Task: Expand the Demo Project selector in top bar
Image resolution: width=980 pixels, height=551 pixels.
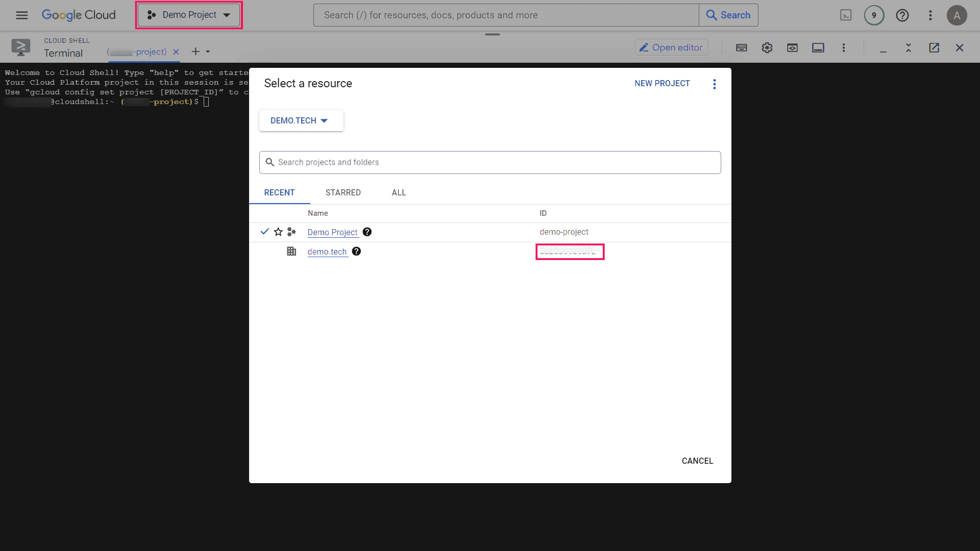Action: 188,15
